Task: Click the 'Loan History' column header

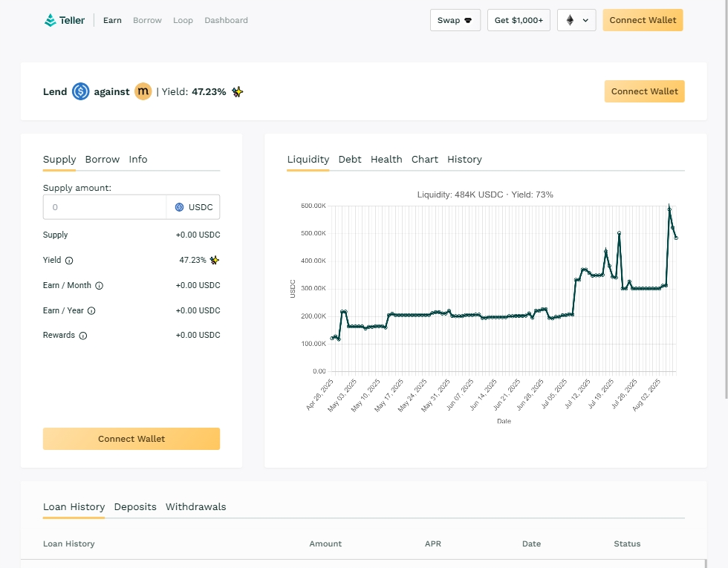Action: point(68,543)
